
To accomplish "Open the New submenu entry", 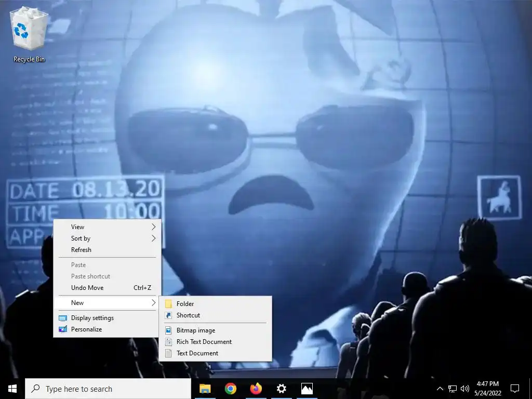I will pos(107,303).
